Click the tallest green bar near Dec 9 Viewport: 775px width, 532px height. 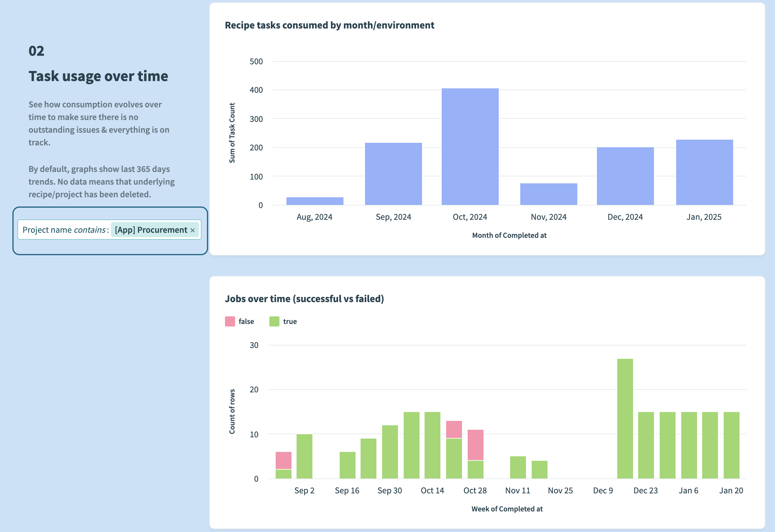624,418
